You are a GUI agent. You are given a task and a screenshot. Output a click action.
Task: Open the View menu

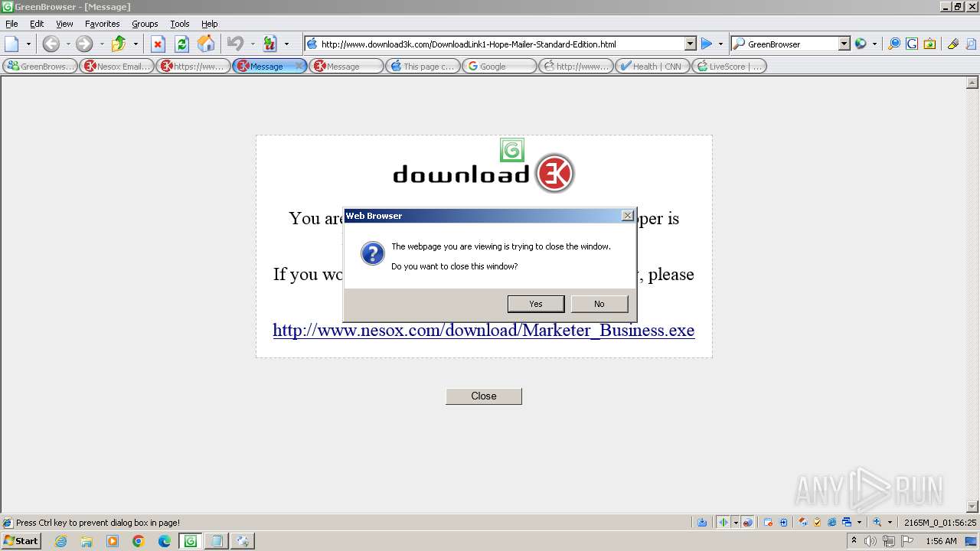64,24
